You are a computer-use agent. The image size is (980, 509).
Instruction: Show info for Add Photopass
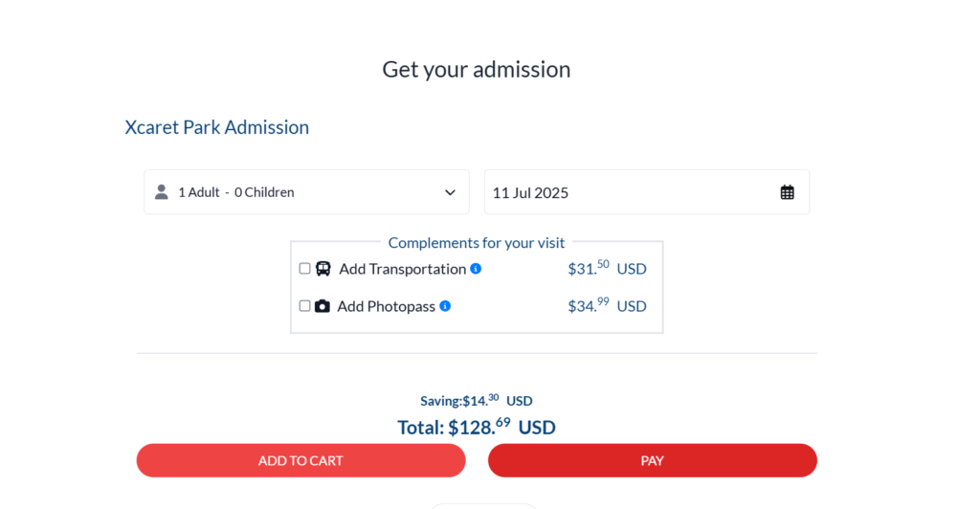click(x=445, y=306)
